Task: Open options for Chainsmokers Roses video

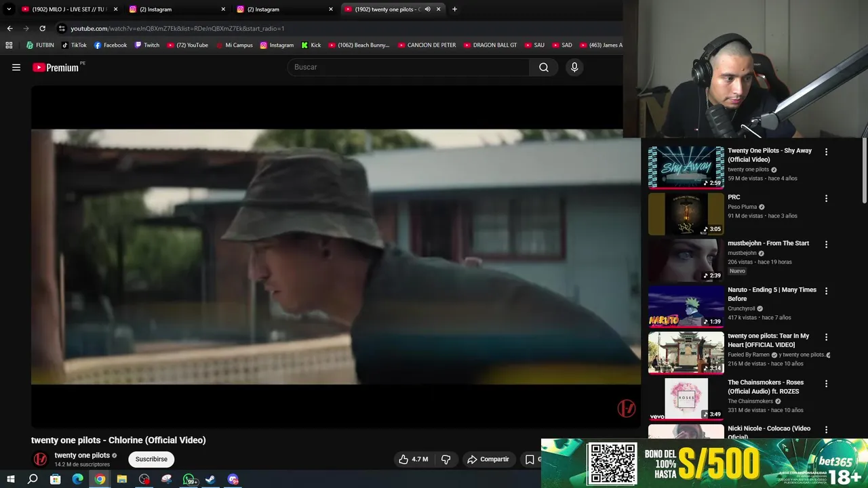Action: click(826, 384)
